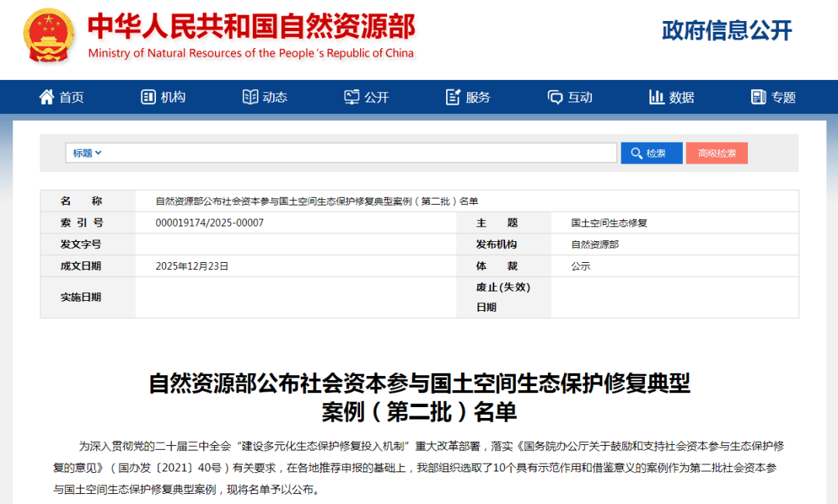Click the 动态 news icon
Image resolution: width=838 pixels, height=504 pixels.
(x=250, y=97)
